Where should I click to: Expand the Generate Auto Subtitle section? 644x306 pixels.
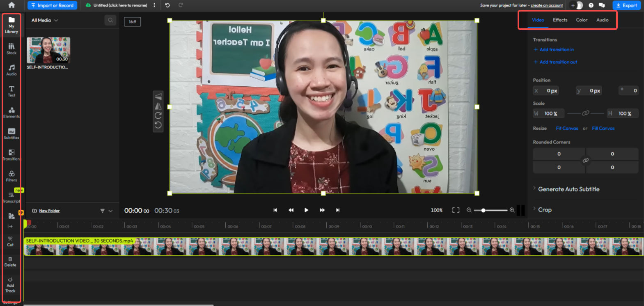tap(568, 189)
